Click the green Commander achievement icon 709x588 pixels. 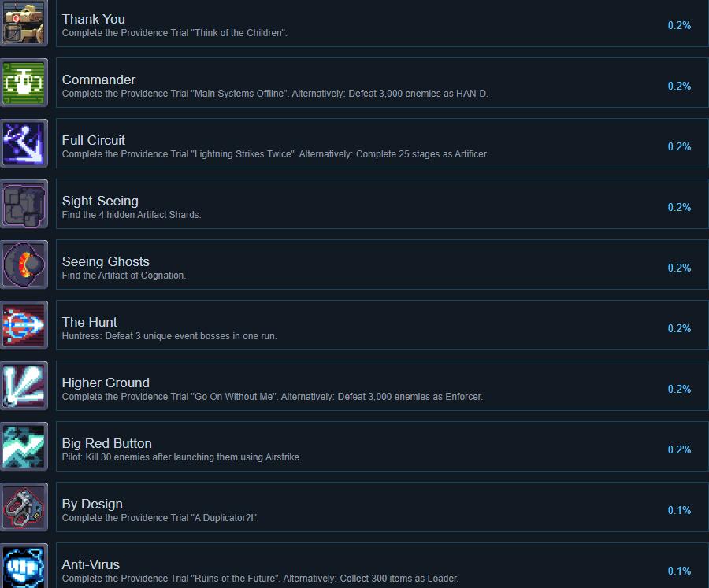pyautogui.click(x=24, y=83)
